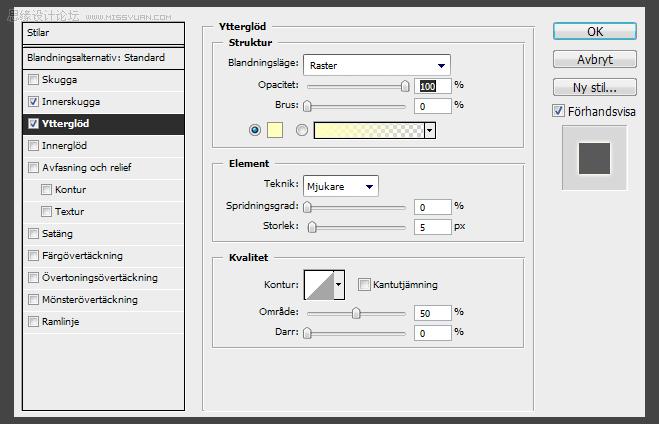Select the gradient radio button
The height and width of the screenshot is (424, 659).
click(x=302, y=130)
